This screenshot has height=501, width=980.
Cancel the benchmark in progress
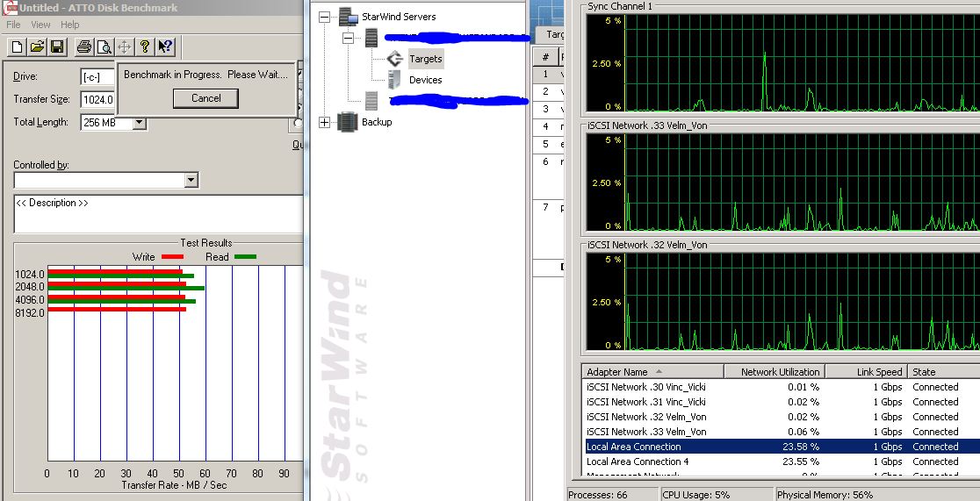(205, 98)
